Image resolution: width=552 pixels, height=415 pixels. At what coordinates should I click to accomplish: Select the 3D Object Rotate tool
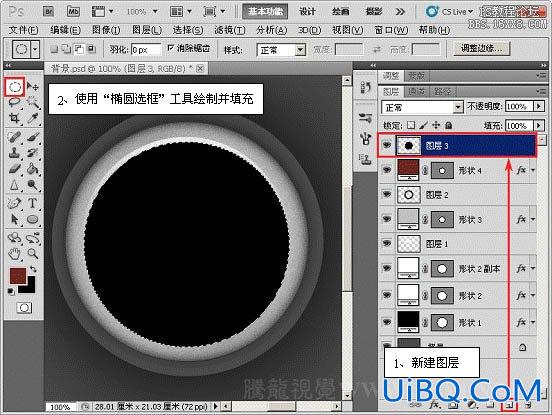[x=14, y=238]
